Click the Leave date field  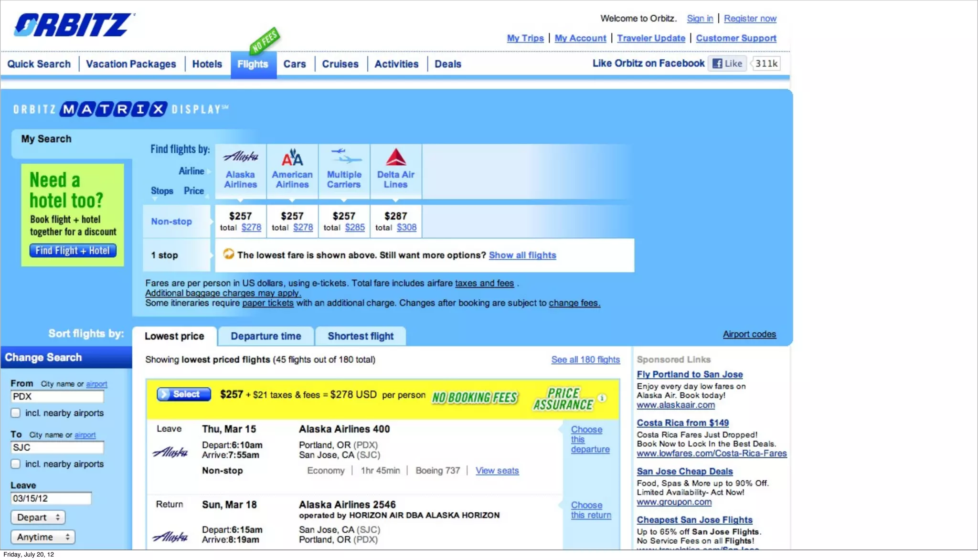(51, 498)
